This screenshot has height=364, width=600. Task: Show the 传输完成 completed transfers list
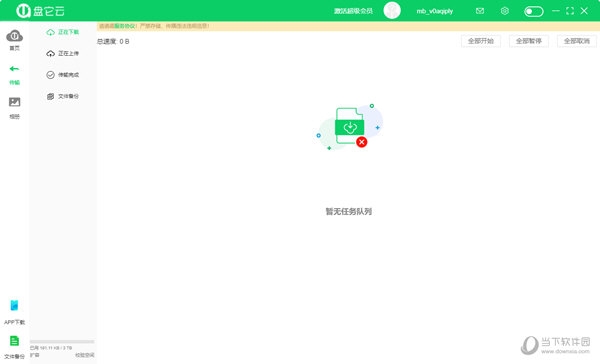tap(63, 75)
